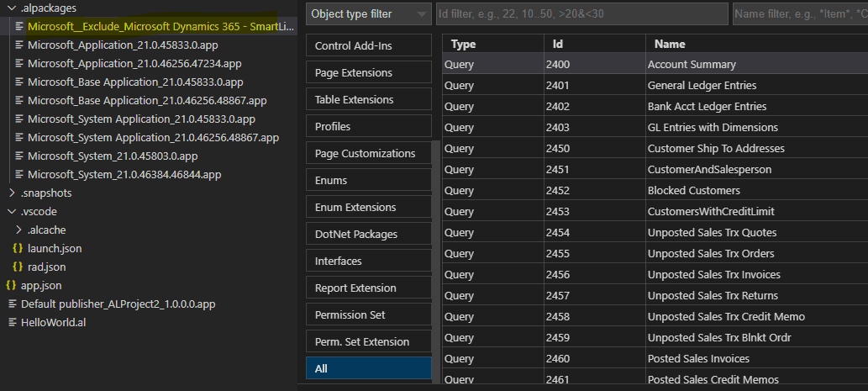Select the Bank Acct Ledger Entries row

655,106
